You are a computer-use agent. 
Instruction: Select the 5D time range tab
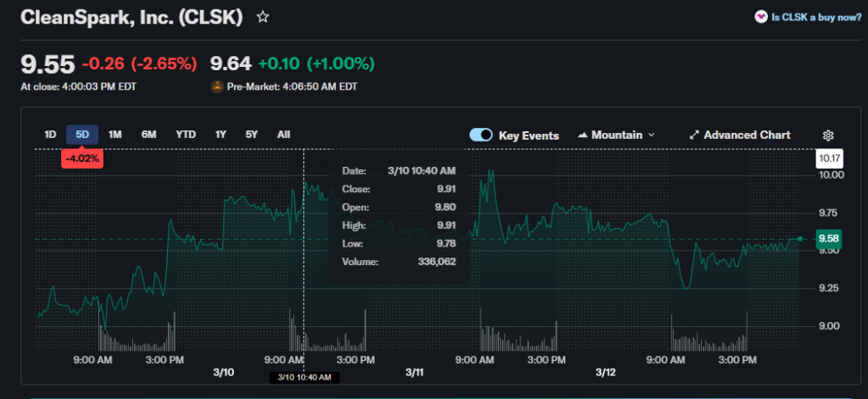82,134
